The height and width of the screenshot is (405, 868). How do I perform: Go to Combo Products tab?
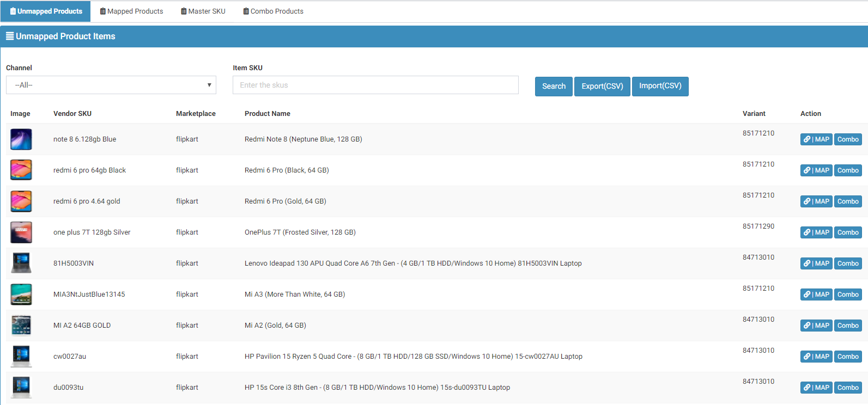(273, 11)
